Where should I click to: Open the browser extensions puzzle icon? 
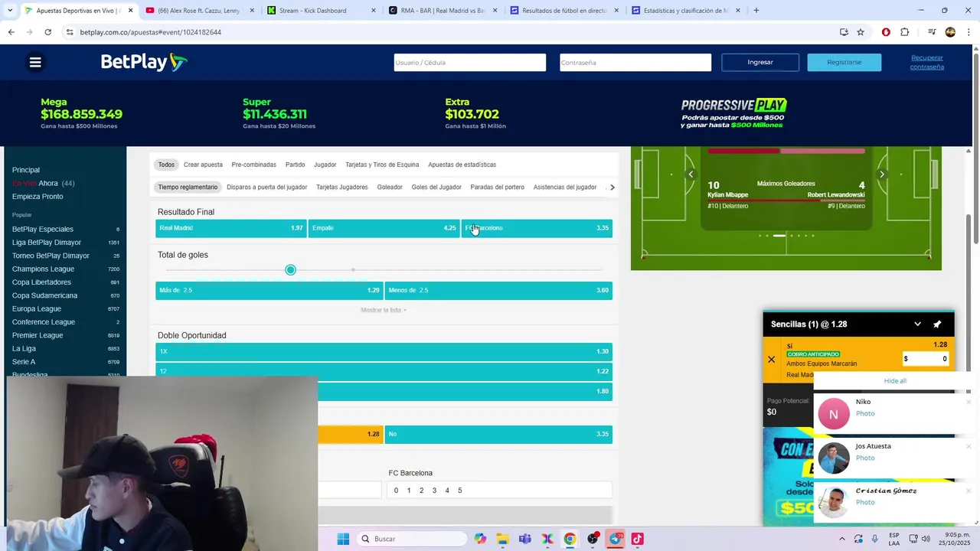click(x=904, y=32)
